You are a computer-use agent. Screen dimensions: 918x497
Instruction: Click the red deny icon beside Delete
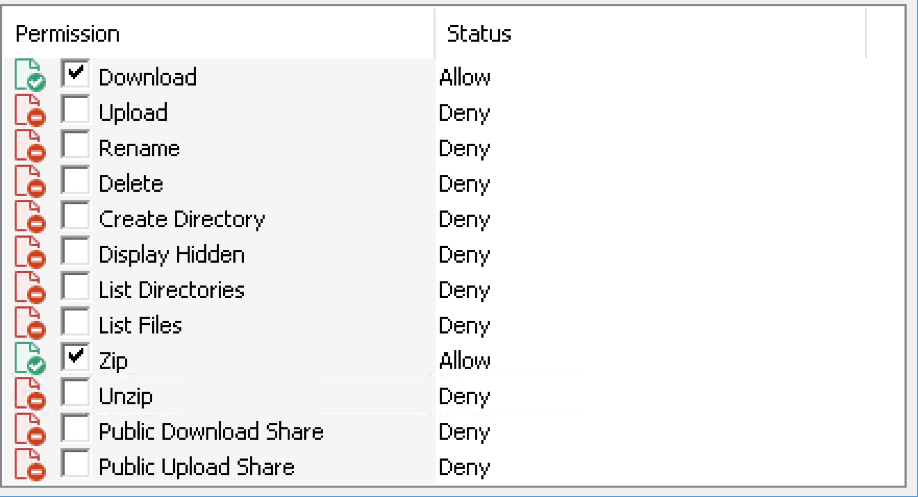(x=30, y=181)
